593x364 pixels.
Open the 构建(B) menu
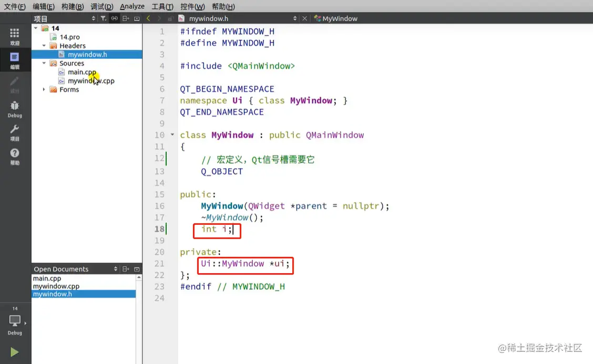(x=72, y=6)
